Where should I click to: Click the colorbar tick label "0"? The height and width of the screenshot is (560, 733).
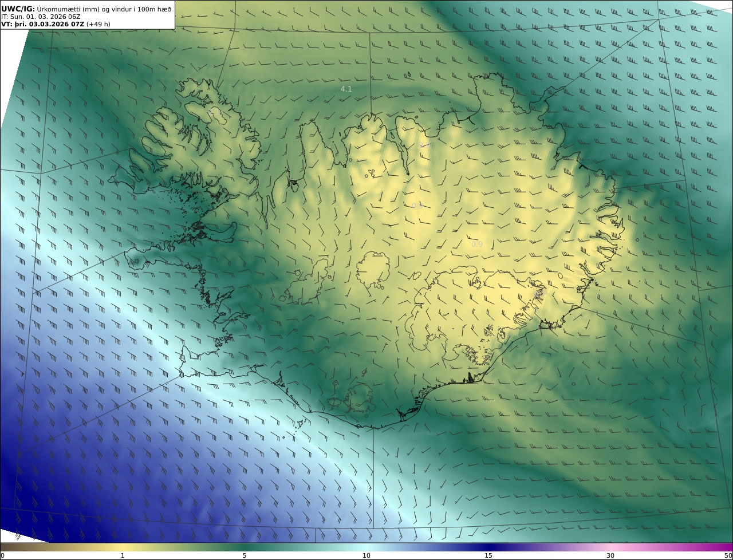(x=2, y=555)
